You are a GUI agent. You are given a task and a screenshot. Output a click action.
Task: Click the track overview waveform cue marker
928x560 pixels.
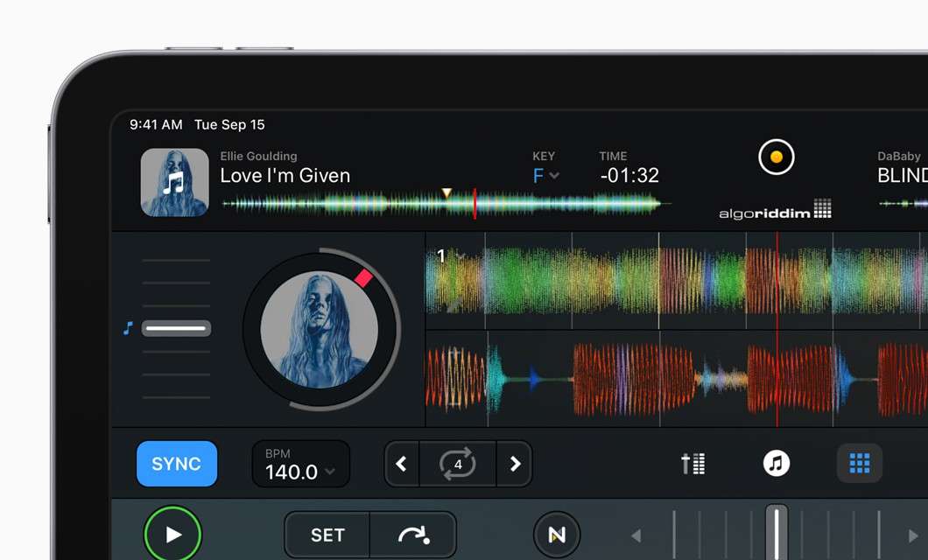pyautogui.click(x=446, y=192)
